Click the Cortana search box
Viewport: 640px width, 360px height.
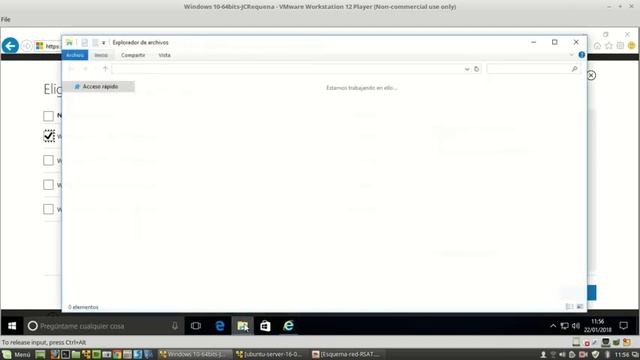[x=103, y=326]
